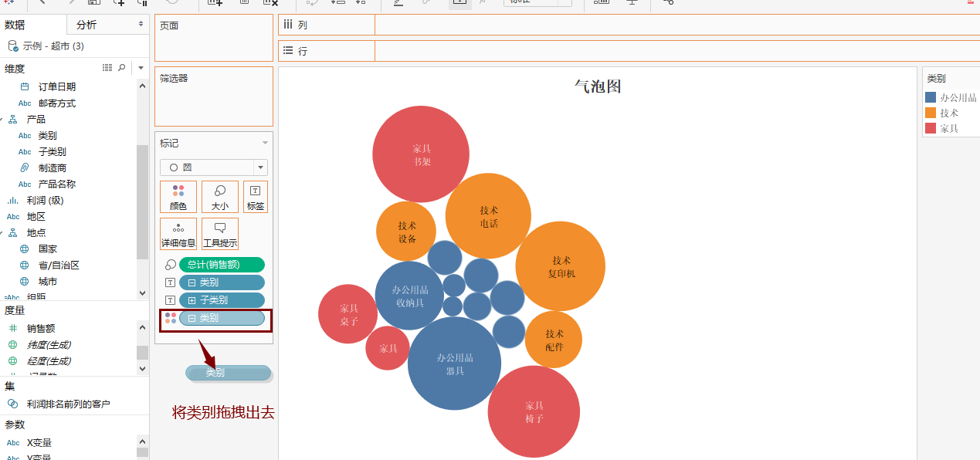980x460 pixels.
Task: Switch to the 数据 pane tab
Action: click(x=15, y=25)
